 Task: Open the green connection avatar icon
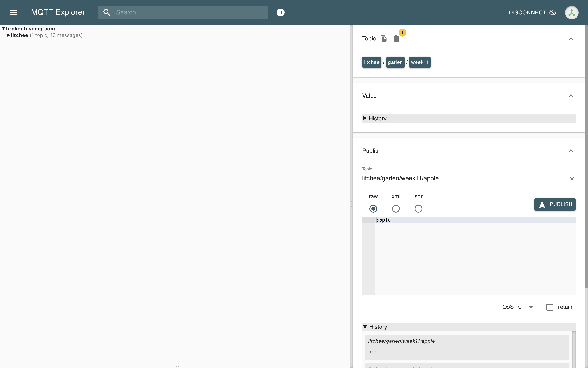[x=571, y=13]
